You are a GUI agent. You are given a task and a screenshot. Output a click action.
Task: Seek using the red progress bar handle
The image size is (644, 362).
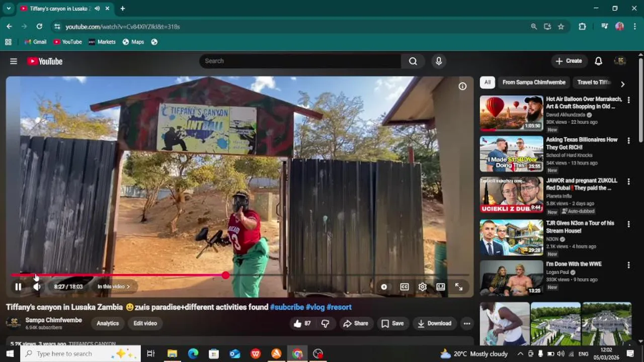coord(225,275)
